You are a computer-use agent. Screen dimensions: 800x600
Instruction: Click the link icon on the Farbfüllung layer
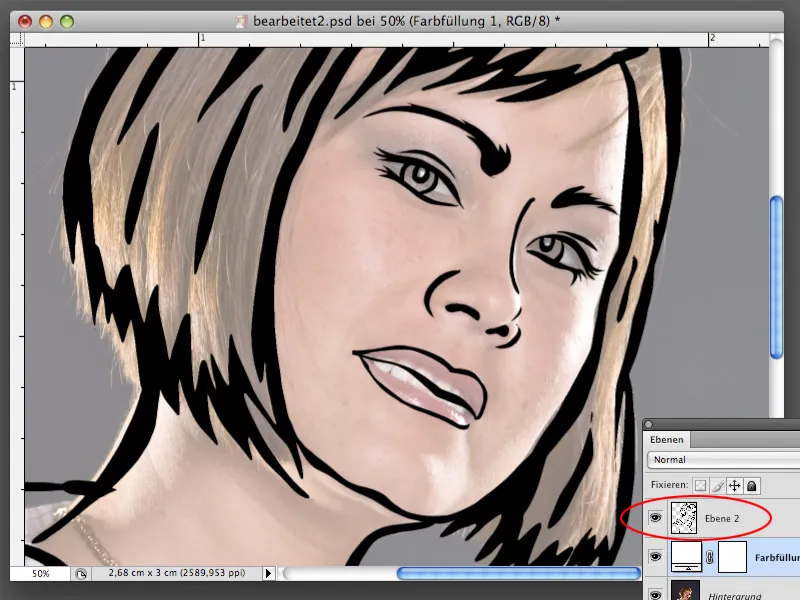(710, 558)
